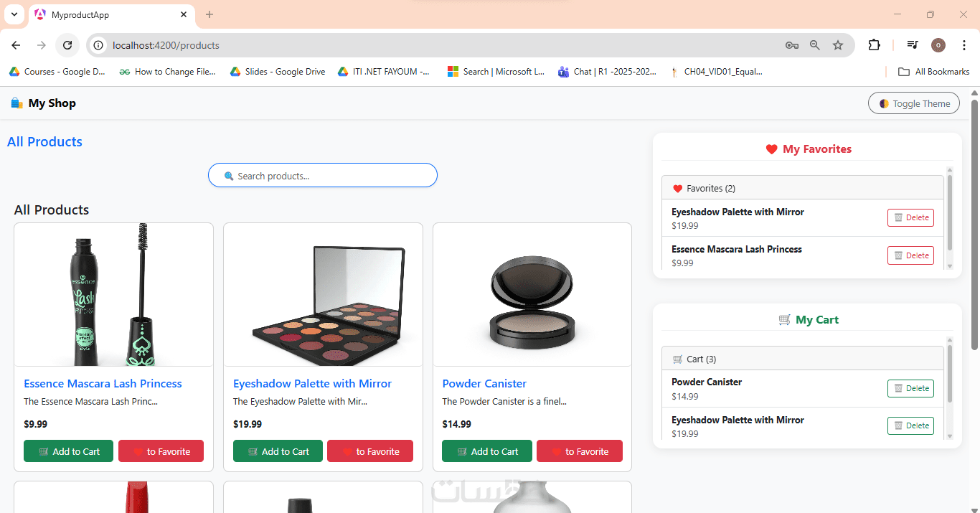The width and height of the screenshot is (980, 513).
Task: Delete Eyeshadow Palette from favorites
Action: 910,218
